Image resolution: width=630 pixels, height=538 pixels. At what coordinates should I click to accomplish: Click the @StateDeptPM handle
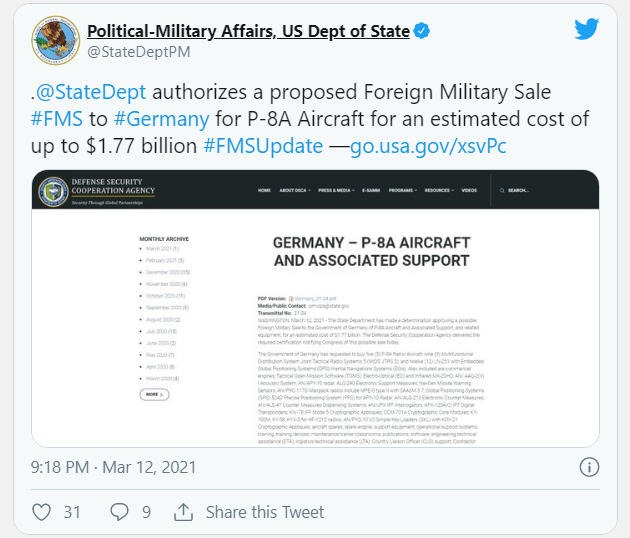[139, 52]
